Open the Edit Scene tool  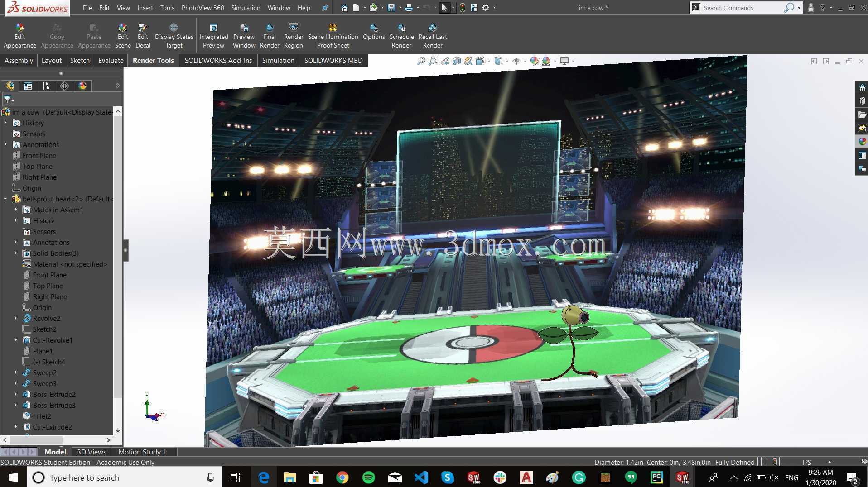coord(122,36)
